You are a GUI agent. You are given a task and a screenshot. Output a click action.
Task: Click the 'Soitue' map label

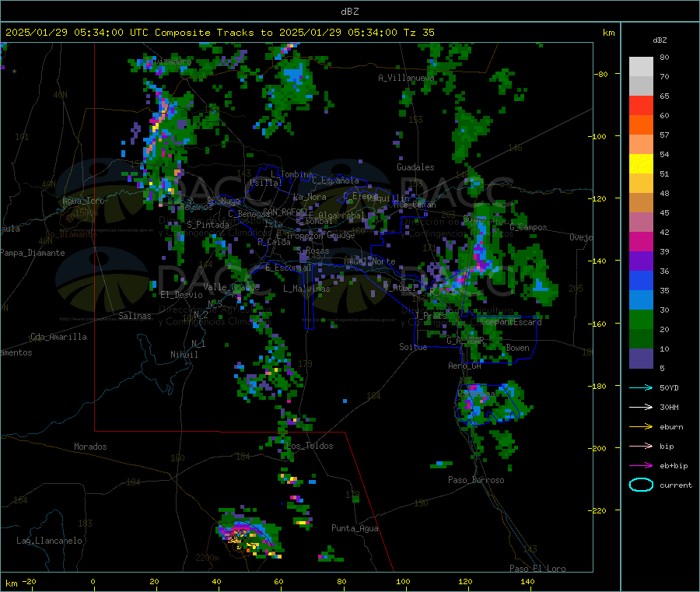pyautogui.click(x=413, y=347)
